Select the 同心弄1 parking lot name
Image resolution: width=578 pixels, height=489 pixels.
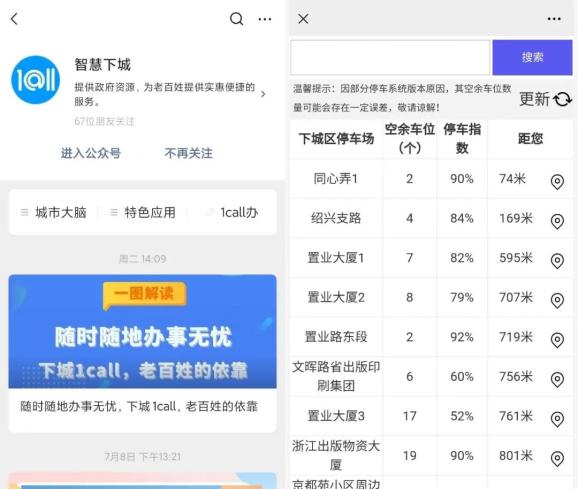click(336, 179)
